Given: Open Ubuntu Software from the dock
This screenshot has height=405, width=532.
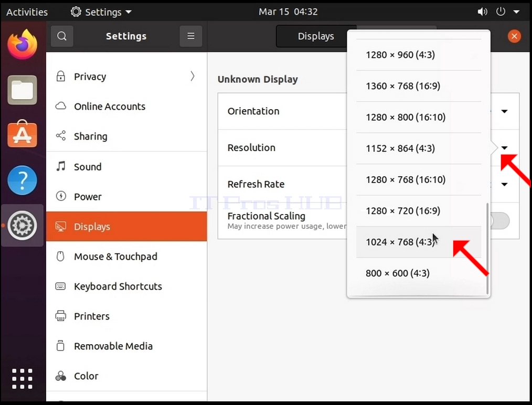Looking at the screenshot, I should tap(23, 134).
